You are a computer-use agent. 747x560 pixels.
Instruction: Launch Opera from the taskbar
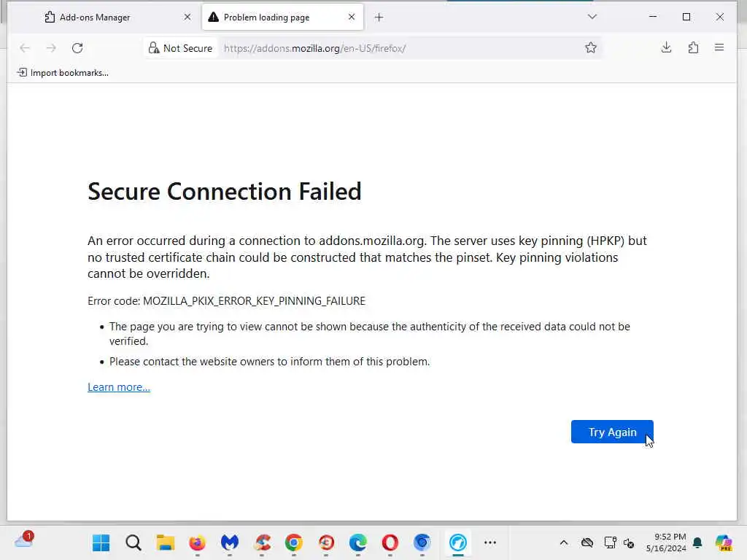[x=390, y=542]
